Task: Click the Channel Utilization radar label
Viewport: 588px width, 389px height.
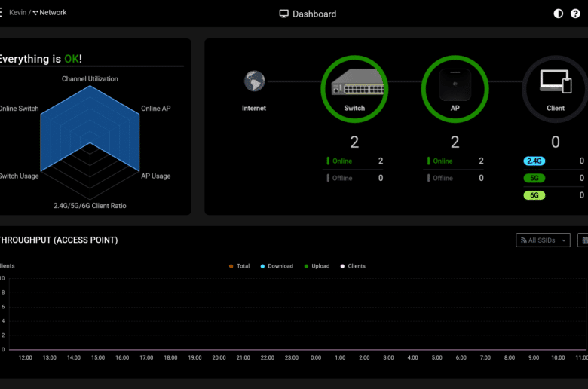Action: [x=90, y=78]
